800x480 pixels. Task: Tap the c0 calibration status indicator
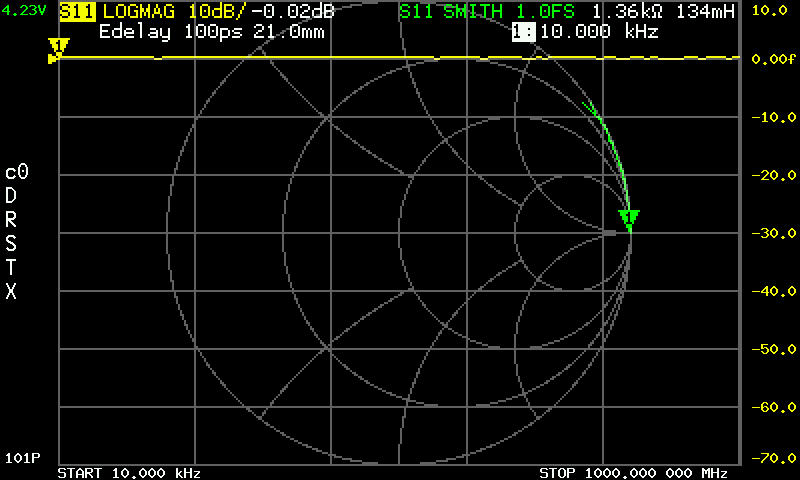coord(17,172)
